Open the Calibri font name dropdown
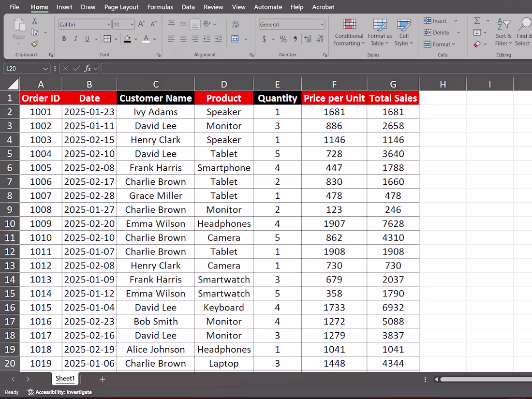Screen dimensions: 532x399 point(109,24)
